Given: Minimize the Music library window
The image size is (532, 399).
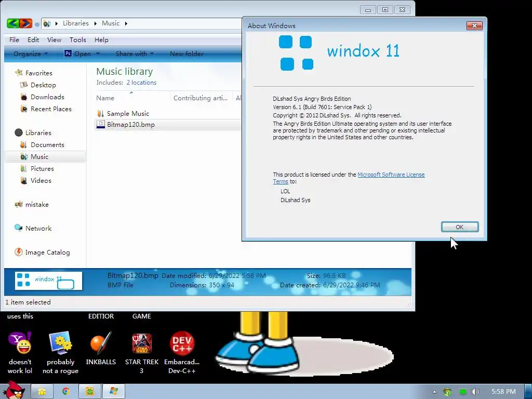Looking at the screenshot, I should point(368,10).
